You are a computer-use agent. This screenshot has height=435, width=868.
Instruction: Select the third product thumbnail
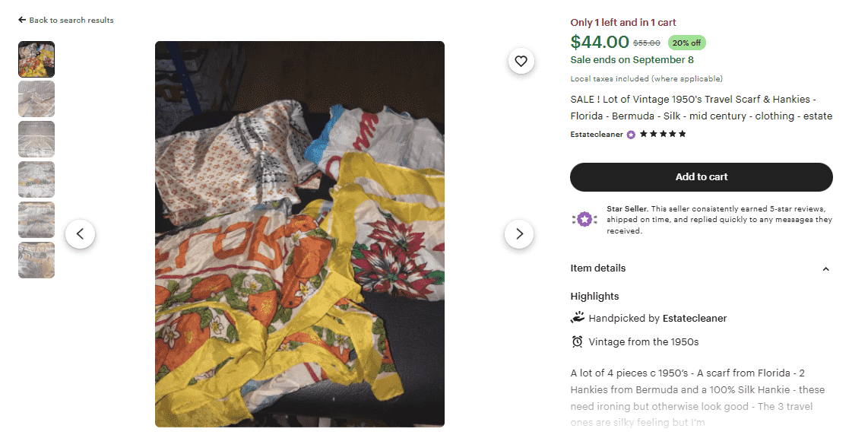pos(36,139)
